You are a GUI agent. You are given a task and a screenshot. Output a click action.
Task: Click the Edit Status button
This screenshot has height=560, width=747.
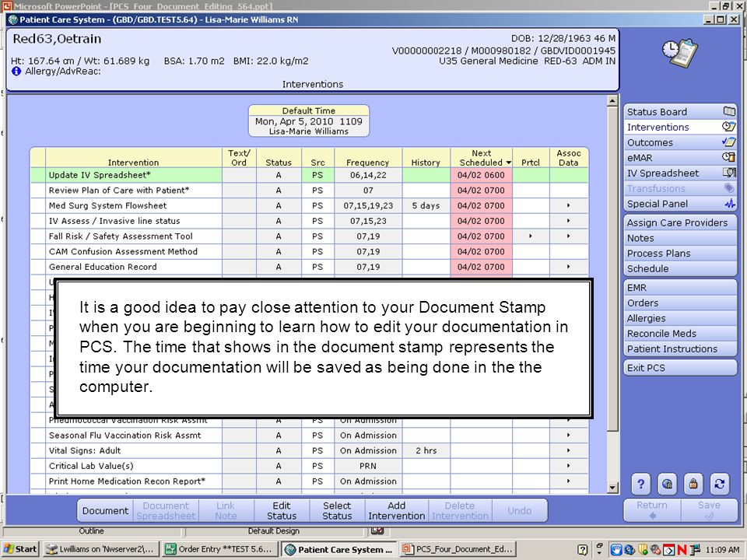(x=282, y=510)
